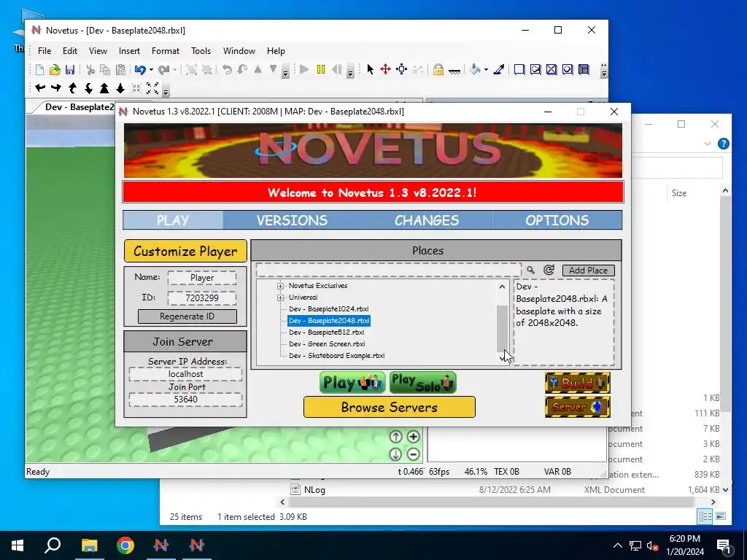
Task: Select Dev - Green Screen.rbxl map
Action: 327,344
